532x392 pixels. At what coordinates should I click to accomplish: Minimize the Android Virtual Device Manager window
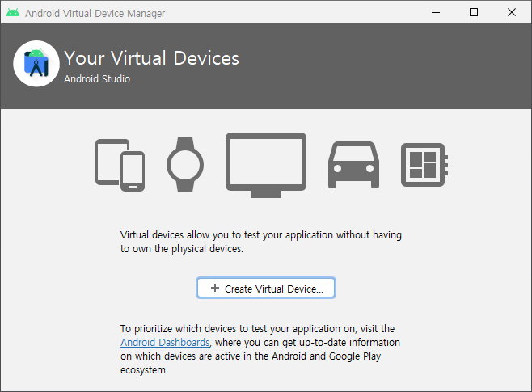(x=436, y=13)
